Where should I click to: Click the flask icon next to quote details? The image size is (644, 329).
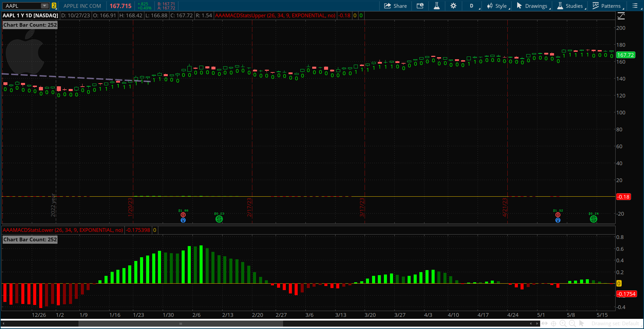click(437, 6)
